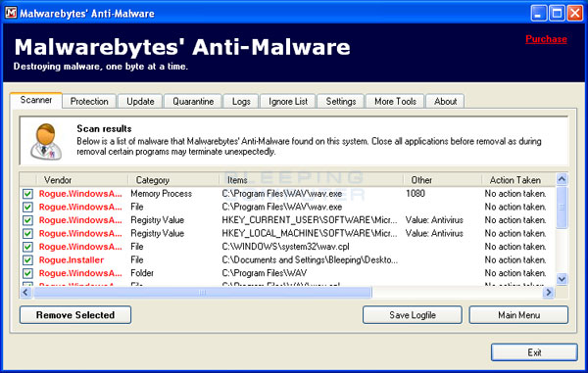
Task: Click the HKEY_LOCAL_MACHINE\SOFTWARE item path
Action: 310,233
